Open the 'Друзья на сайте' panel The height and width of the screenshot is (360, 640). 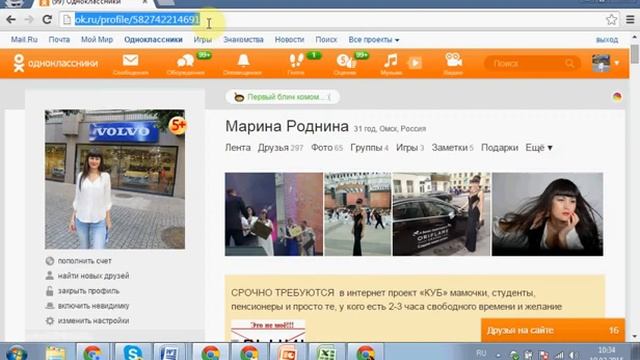[553, 330]
